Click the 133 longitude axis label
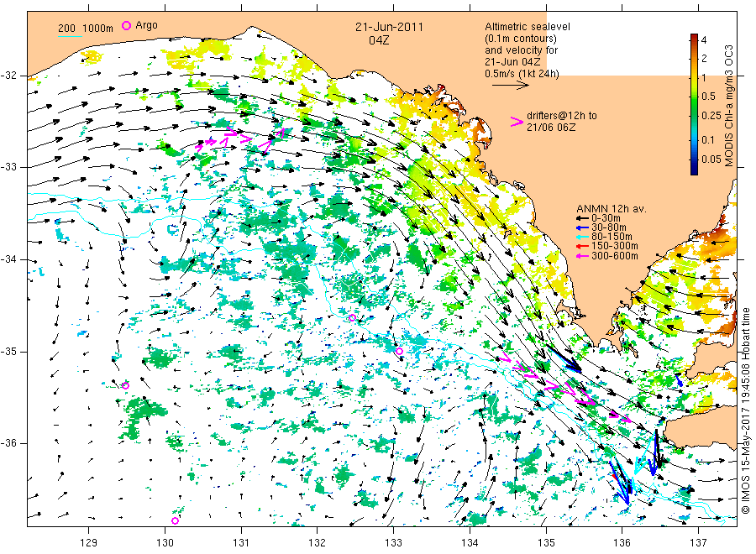The image size is (756, 554). pos(393,543)
